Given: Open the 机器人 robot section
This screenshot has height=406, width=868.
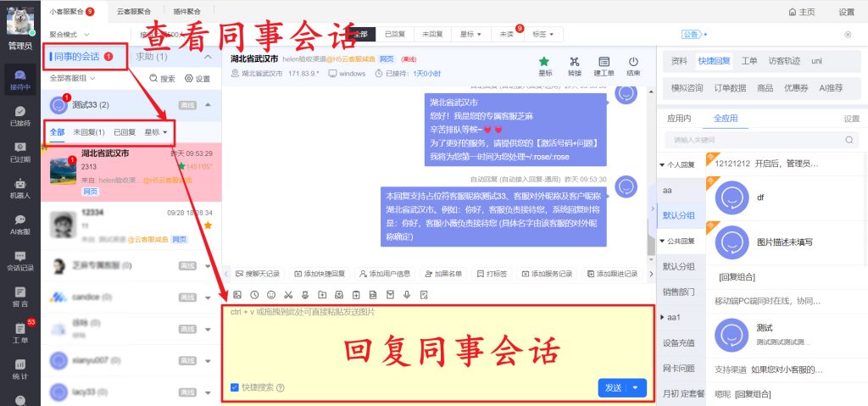Looking at the screenshot, I should coord(20,189).
